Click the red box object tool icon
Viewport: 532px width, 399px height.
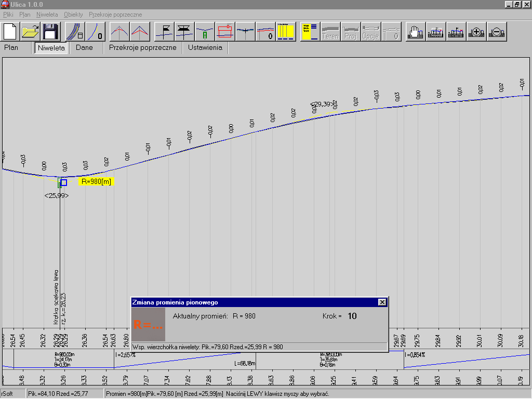tap(225, 32)
